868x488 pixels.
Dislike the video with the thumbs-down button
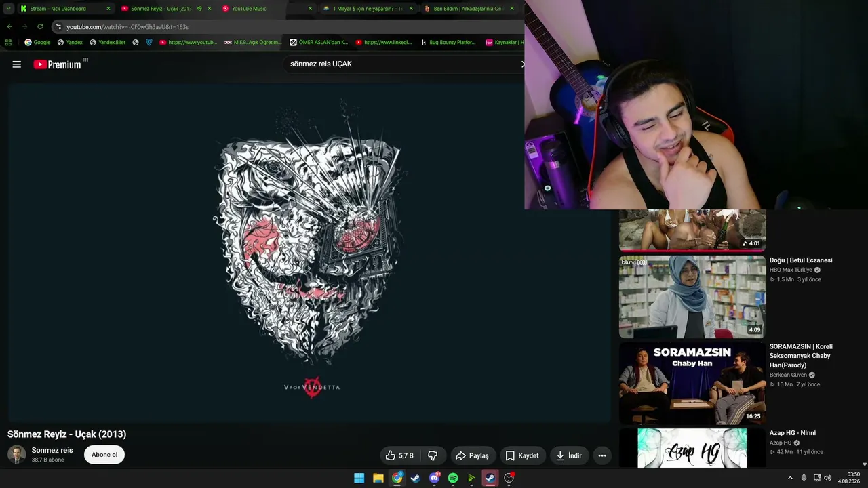pos(433,455)
